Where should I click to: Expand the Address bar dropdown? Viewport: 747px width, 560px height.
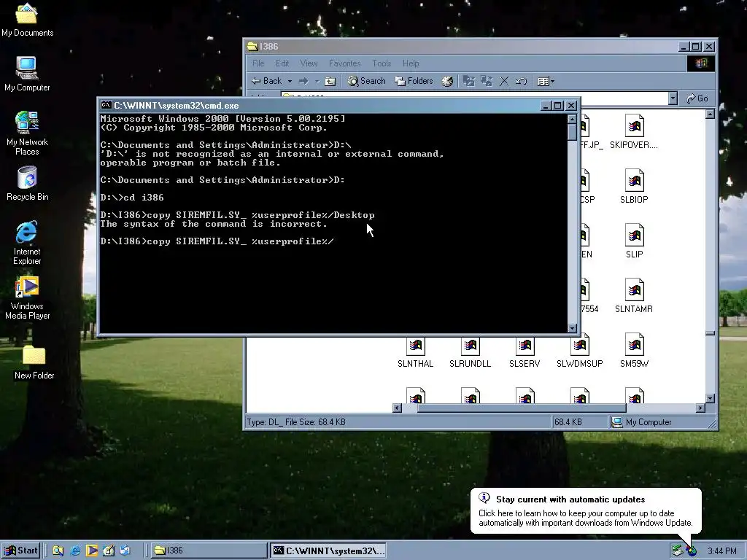pos(673,98)
